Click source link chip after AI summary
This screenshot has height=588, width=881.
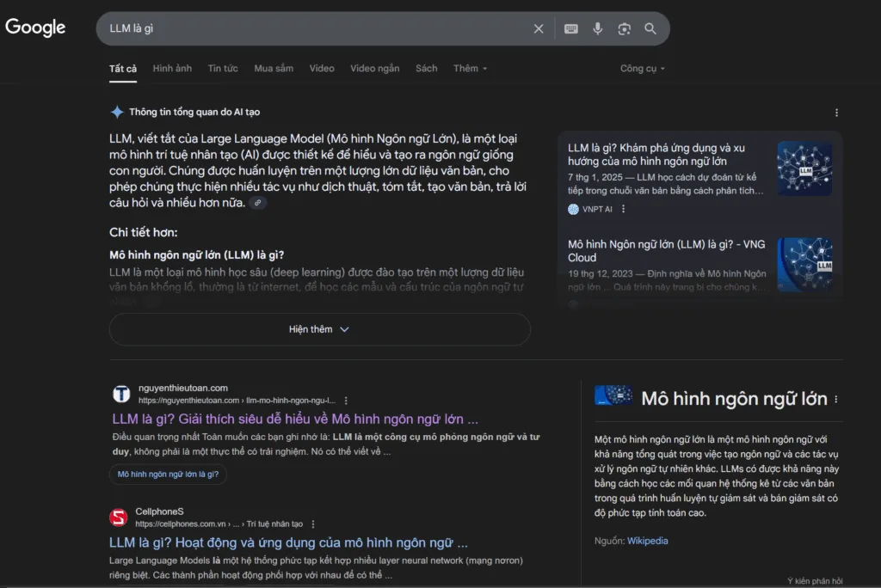point(258,203)
